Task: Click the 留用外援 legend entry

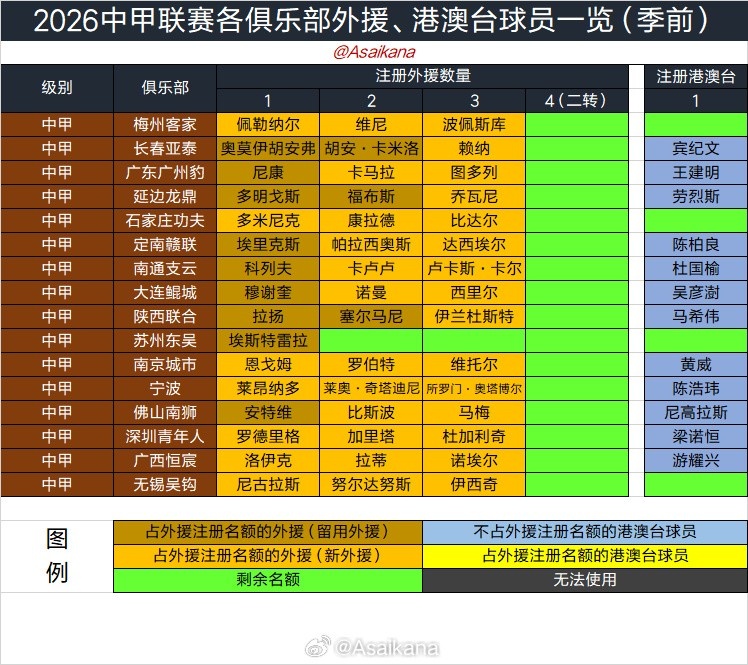Action: pos(268,531)
